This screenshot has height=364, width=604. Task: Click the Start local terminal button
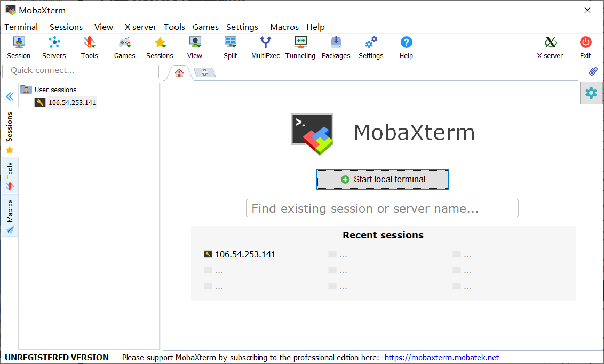coord(383,179)
